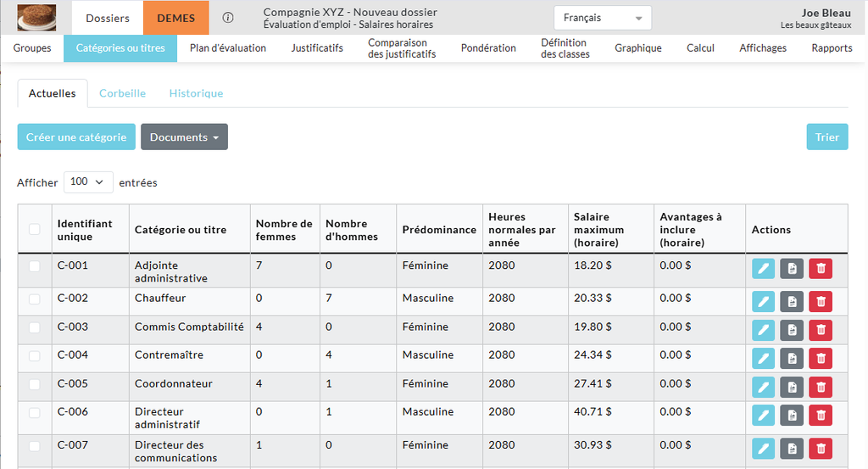Image resolution: width=868 pixels, height=469 pixels.
Task: Open document icon for Commis Comptabilité
Action: tap(792, 330)
